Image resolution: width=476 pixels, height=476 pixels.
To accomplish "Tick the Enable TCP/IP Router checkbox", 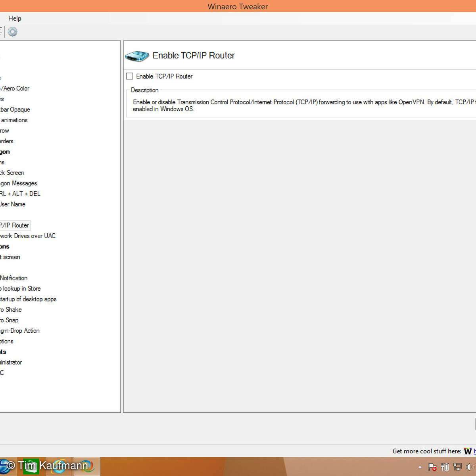I will (130, 76).
